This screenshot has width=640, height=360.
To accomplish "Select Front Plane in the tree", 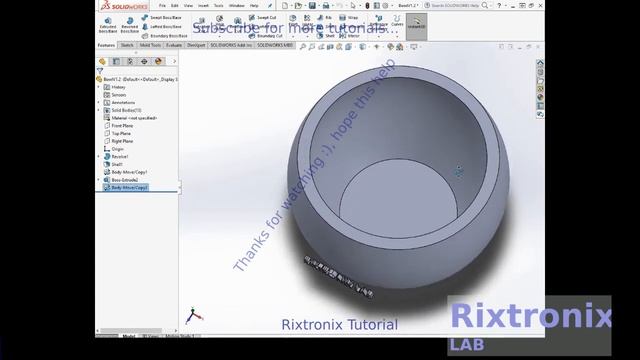I will [x=118, y=126].
